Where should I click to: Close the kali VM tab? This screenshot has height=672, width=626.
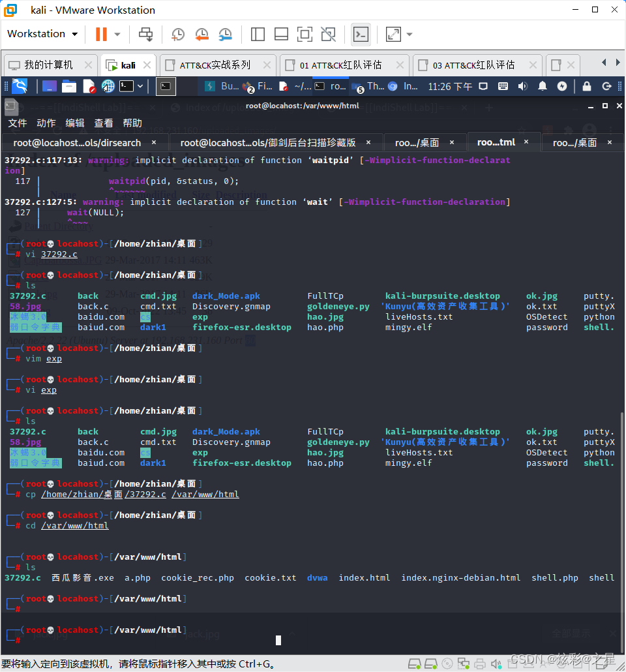147,65
